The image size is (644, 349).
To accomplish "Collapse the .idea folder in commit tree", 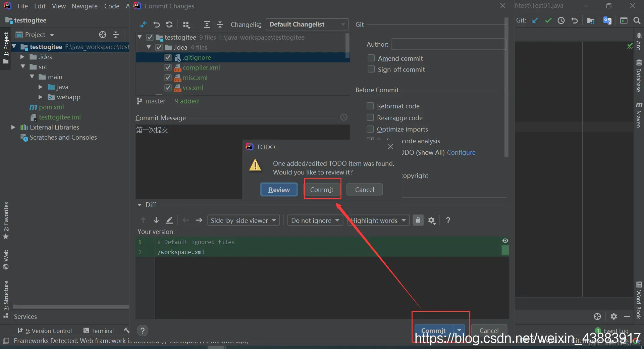I will (x=149, y=47).
